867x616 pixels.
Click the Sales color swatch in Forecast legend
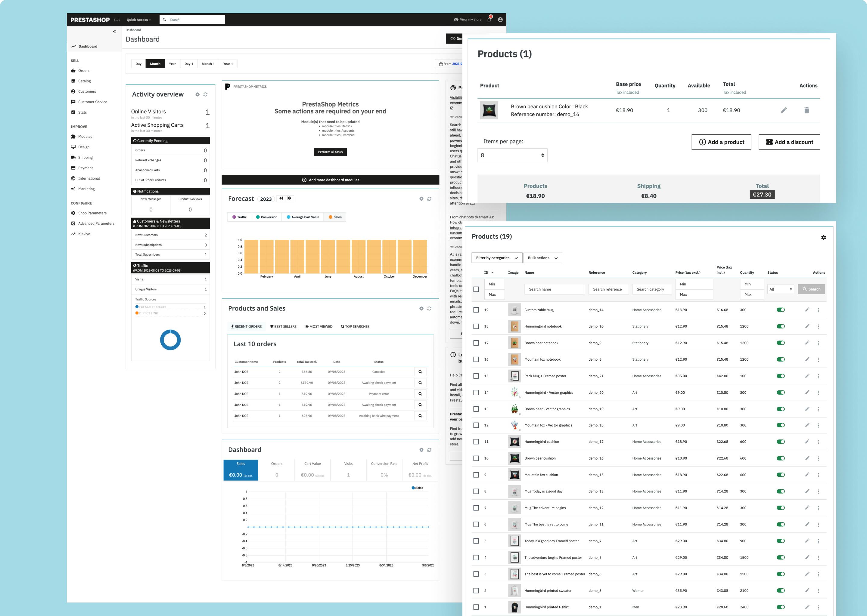coord(330,217)
